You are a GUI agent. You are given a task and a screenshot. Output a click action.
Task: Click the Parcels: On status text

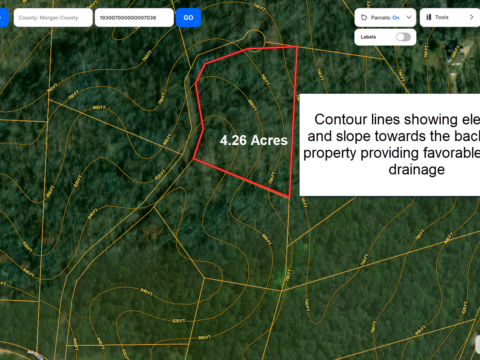385,17
